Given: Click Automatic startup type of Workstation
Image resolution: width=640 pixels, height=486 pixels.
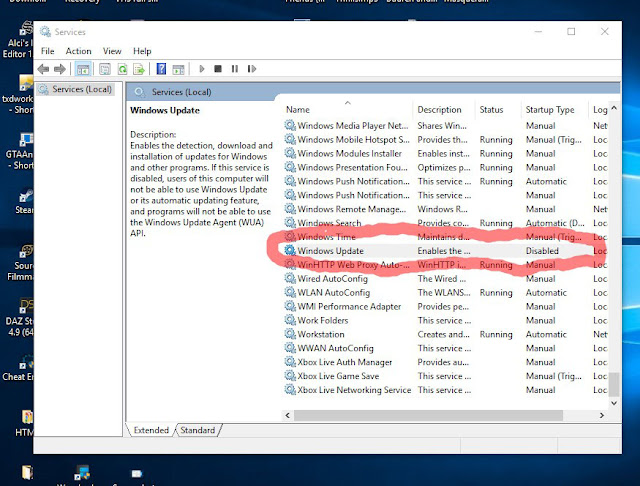Looking at the screenshot, I should click(546, 334).
